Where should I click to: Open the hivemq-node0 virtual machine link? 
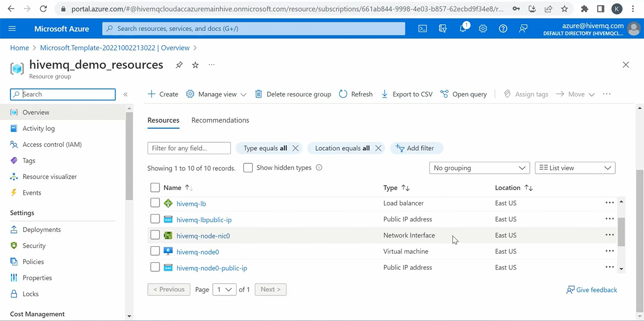(198, 252)
